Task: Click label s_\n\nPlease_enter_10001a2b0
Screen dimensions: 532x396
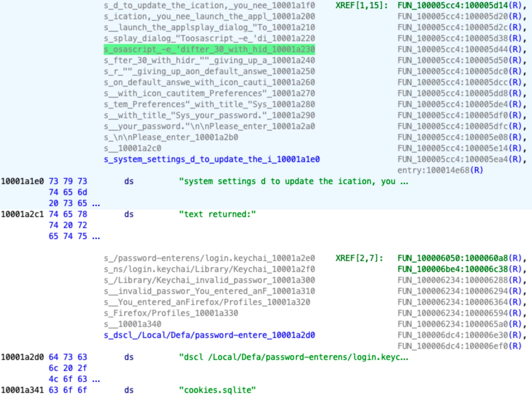Action: tap(171, 137)
